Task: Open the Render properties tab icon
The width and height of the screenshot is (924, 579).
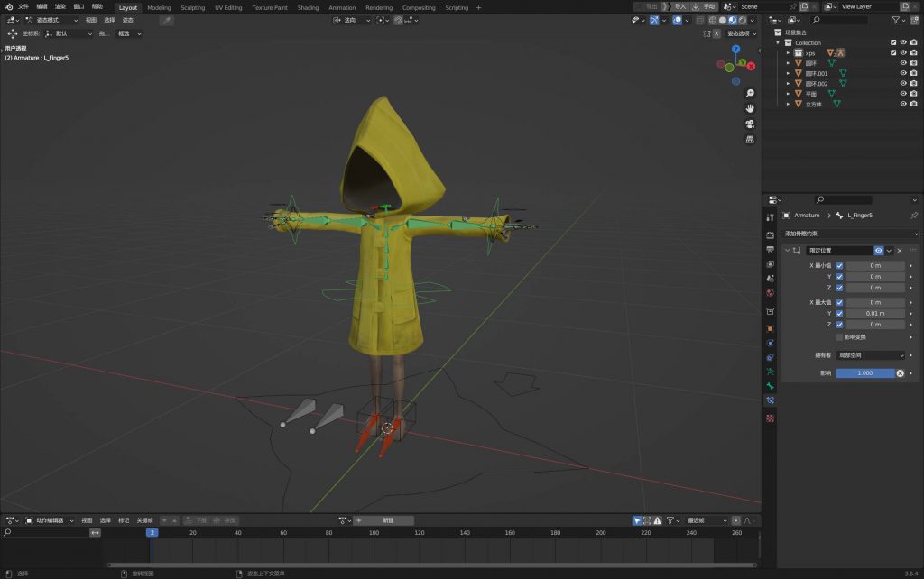Action: (771, 235)
